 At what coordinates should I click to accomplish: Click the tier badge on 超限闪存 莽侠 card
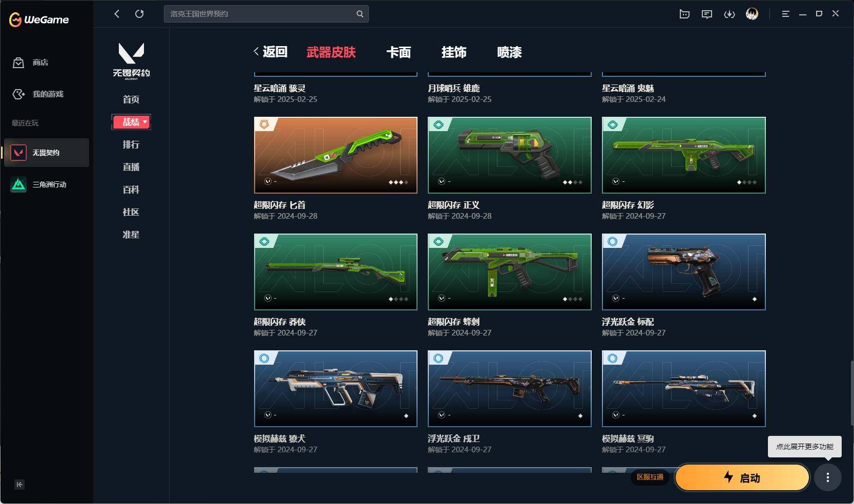264,241
